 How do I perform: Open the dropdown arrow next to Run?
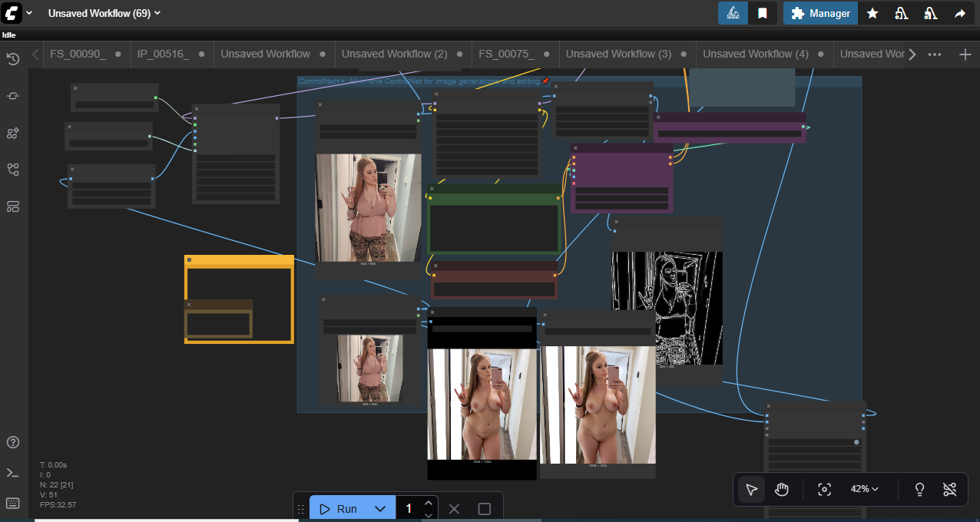(x=379, y=509)
